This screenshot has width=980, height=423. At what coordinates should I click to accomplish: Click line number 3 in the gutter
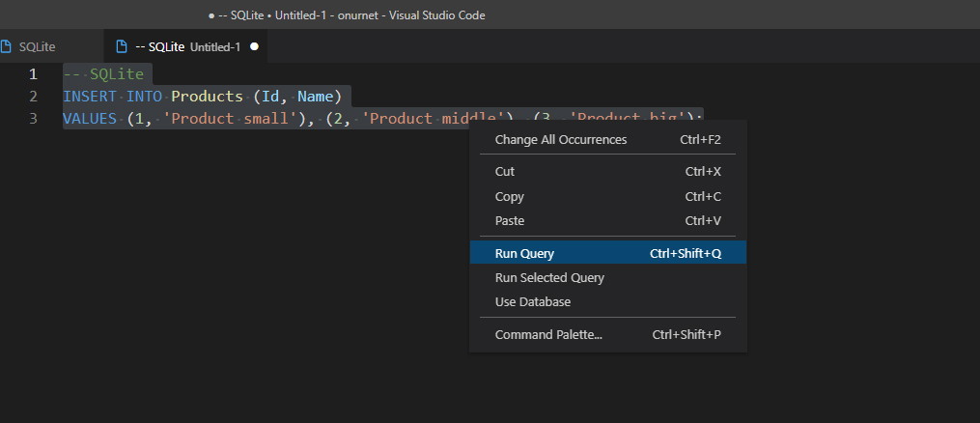tap(33, 118)
